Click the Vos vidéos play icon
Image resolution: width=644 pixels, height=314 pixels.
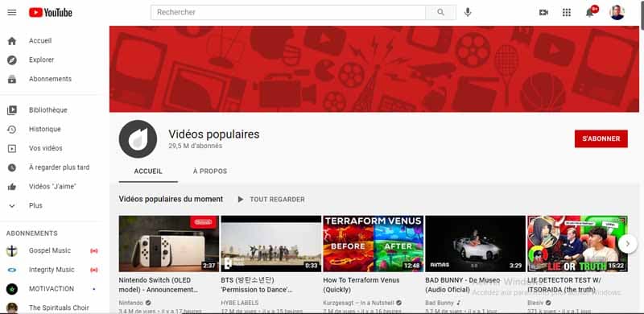(12, 148)
